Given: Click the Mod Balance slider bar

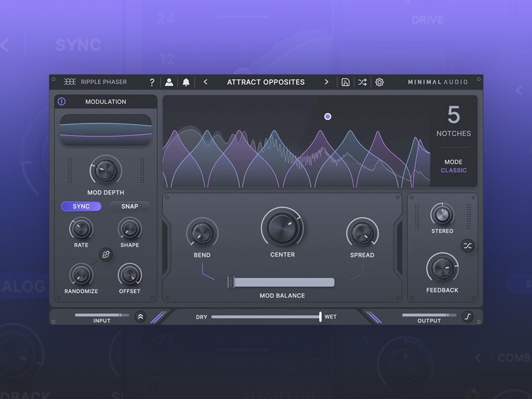Looking at the screenshot, I should (x=282, y=282).
